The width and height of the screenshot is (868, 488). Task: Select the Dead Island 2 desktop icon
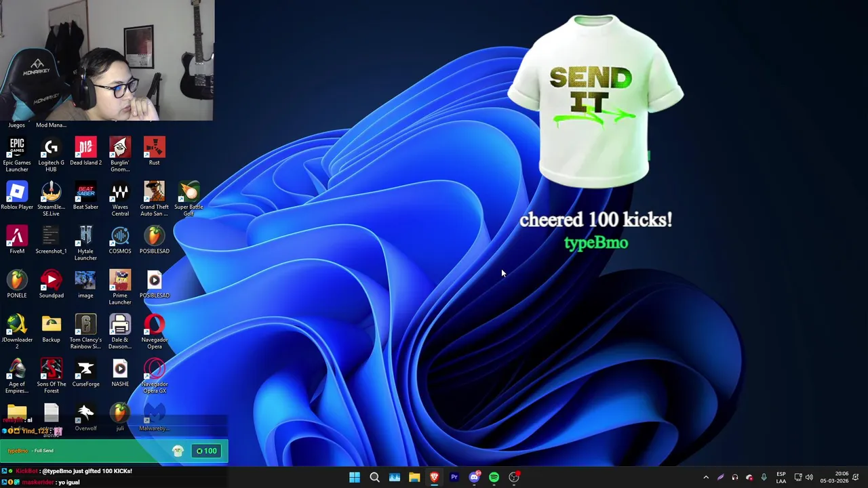point(85,151)
